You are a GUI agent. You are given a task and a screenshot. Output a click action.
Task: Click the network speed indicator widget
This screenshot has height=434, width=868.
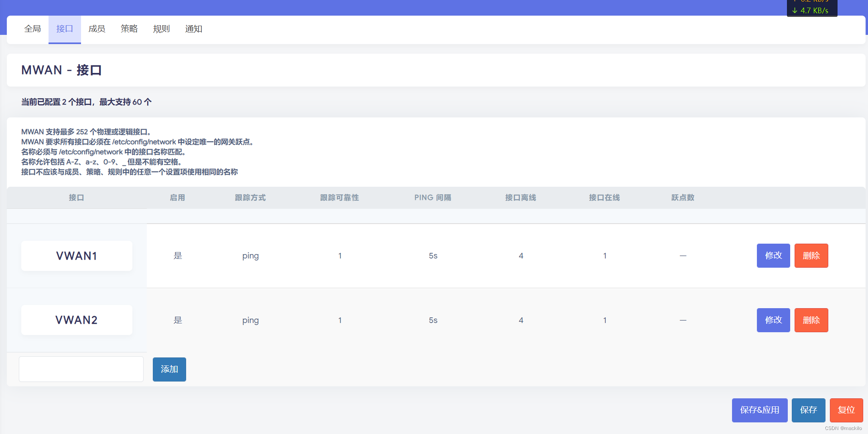[x=812, y=8]
